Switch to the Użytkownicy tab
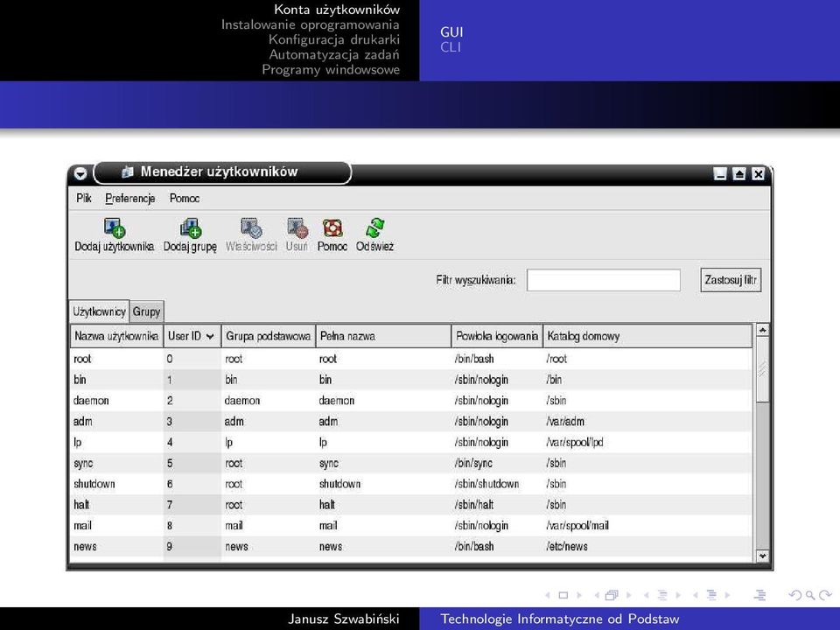 coord(99,311)
